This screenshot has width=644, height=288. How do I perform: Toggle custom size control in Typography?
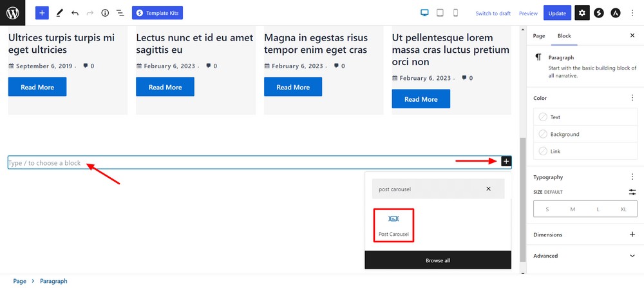(x=632, y=192)
